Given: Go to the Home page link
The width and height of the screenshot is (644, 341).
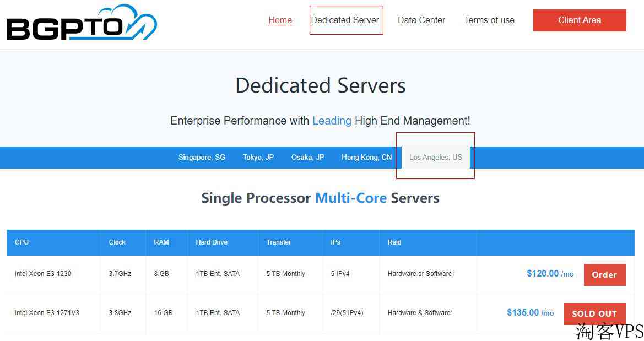Looking at the screenshot, I should pyautogui.click(x=280, y=20).
